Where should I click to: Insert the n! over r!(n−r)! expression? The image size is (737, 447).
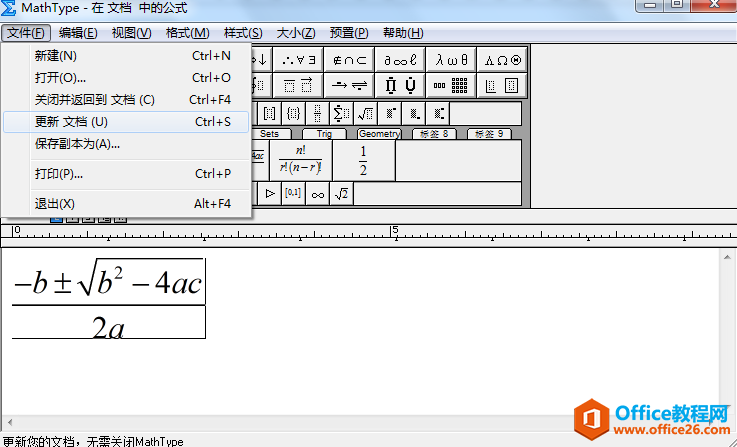[x=301, y=160]
